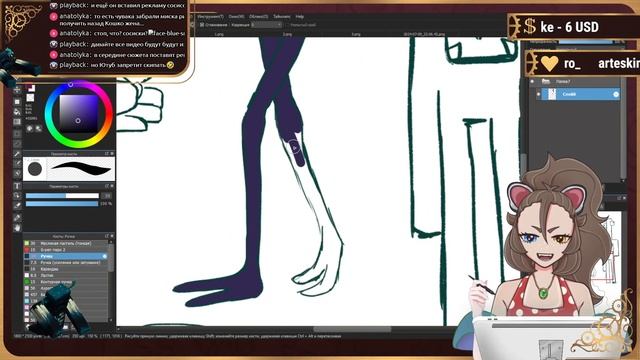640x360 pixels.
Task: Select the Gradient tool
Action: point(17,122)
